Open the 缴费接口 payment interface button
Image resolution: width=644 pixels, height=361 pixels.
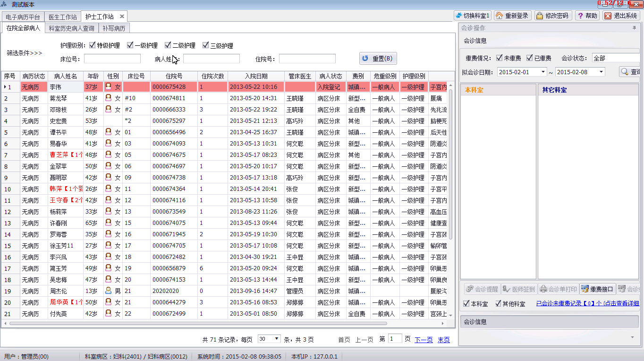pyautogui.click(x=597, y=289)
